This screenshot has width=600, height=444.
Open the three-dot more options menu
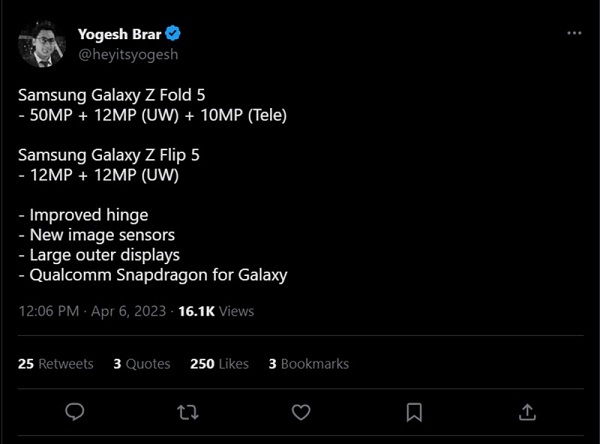point(574,35)
